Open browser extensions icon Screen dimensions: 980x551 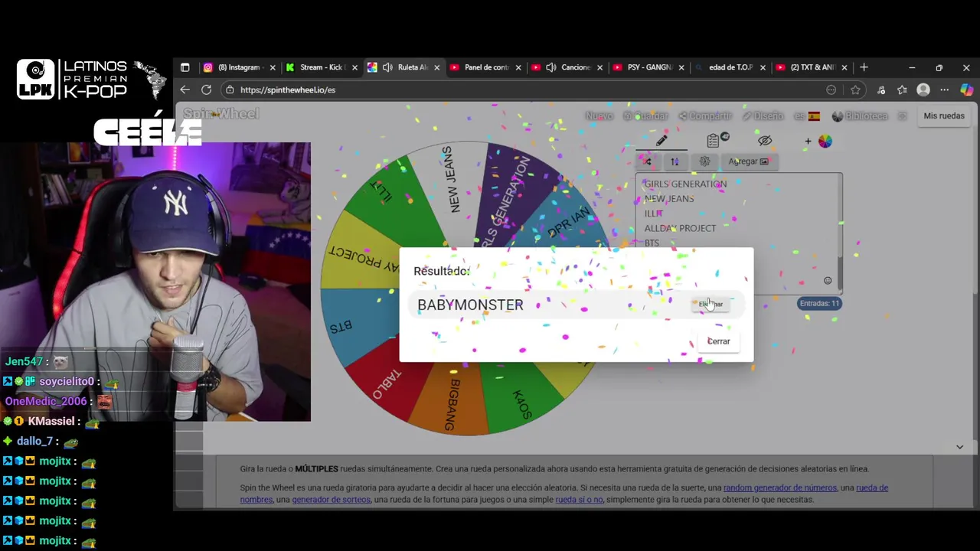click(881, 90)
